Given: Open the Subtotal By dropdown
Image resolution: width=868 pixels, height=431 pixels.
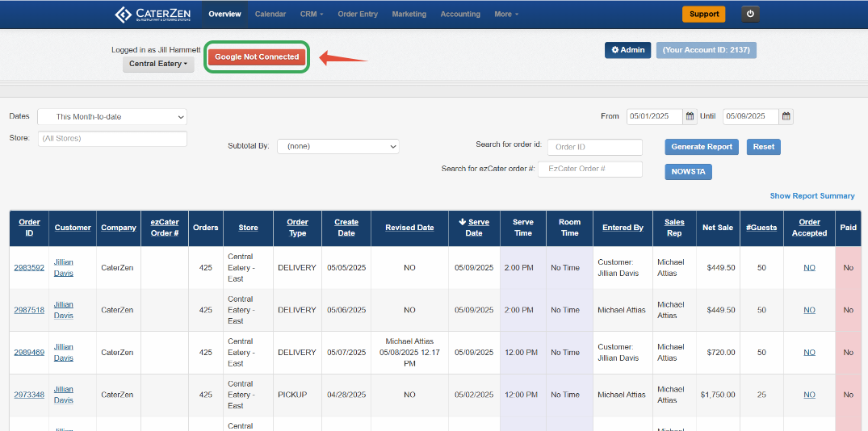Looking at the screenshot, I should pos(338,146).
